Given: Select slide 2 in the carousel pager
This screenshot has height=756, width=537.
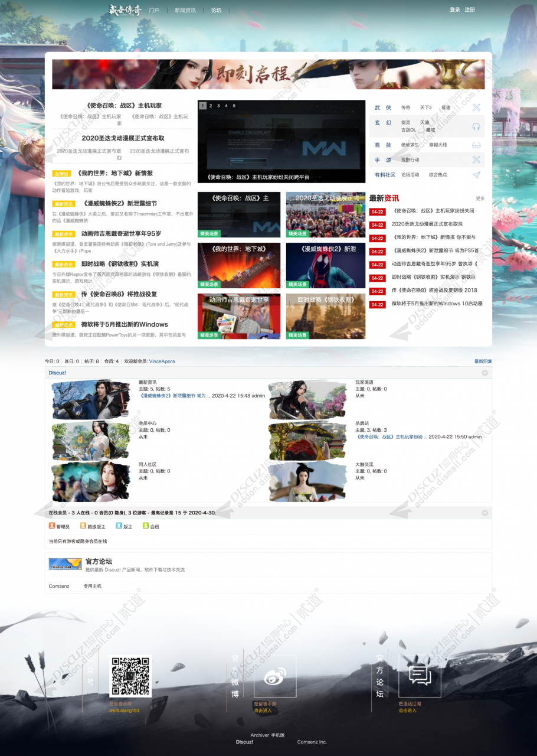Looking at the screenshot, I should point(211,106).
